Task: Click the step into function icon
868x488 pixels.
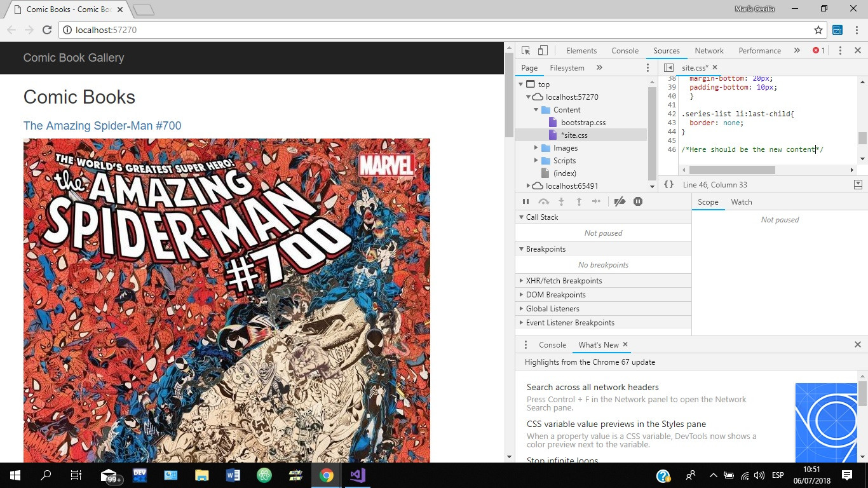Action: (x=561, y=201)
